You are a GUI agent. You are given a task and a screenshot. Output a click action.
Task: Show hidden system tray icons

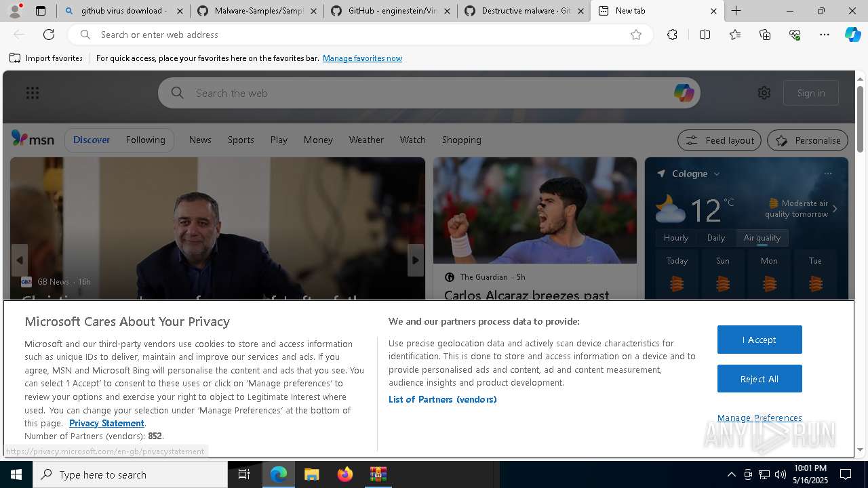(731, 474)
